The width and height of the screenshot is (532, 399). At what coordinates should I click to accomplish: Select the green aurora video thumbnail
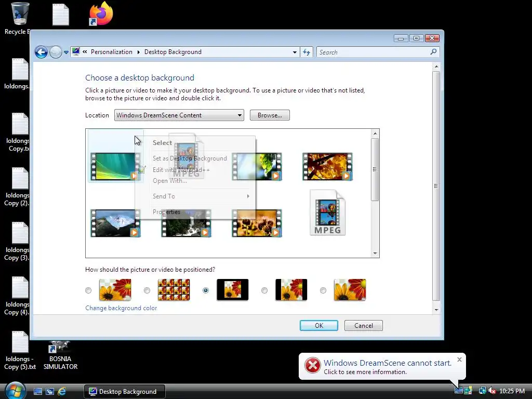pos(115,166)
